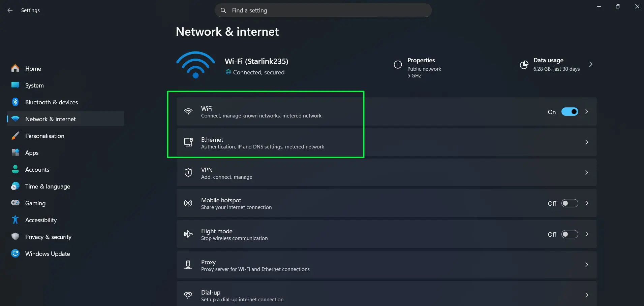Enable Mobile hotspot sharing

coord(570,203)
